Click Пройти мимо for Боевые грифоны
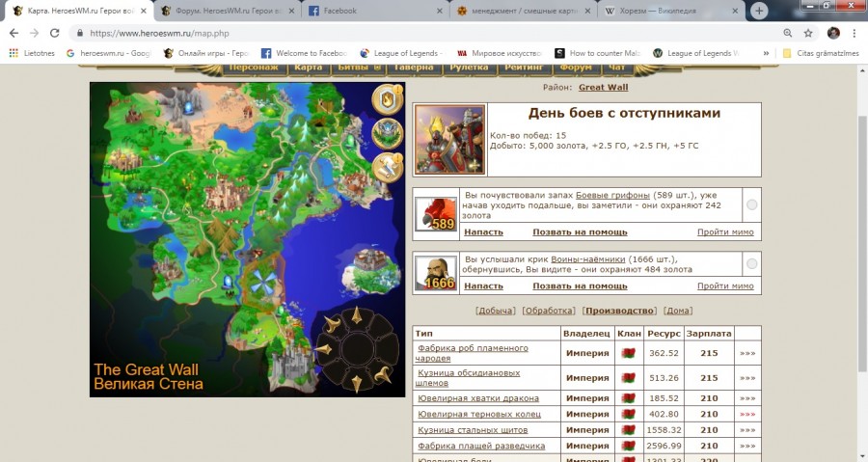This screenshot has width=868, height=462. click(725, 231)
